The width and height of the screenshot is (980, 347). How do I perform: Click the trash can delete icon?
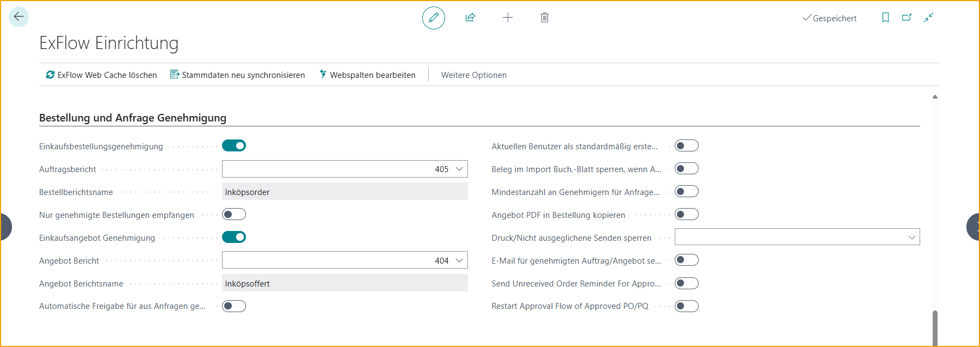coord(544,18)
